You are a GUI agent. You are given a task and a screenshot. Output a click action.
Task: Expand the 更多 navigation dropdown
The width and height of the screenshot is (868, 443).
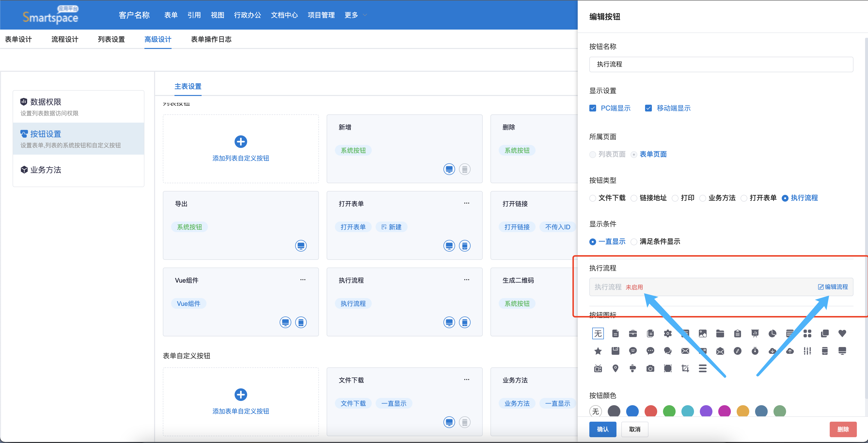[355, 15]
